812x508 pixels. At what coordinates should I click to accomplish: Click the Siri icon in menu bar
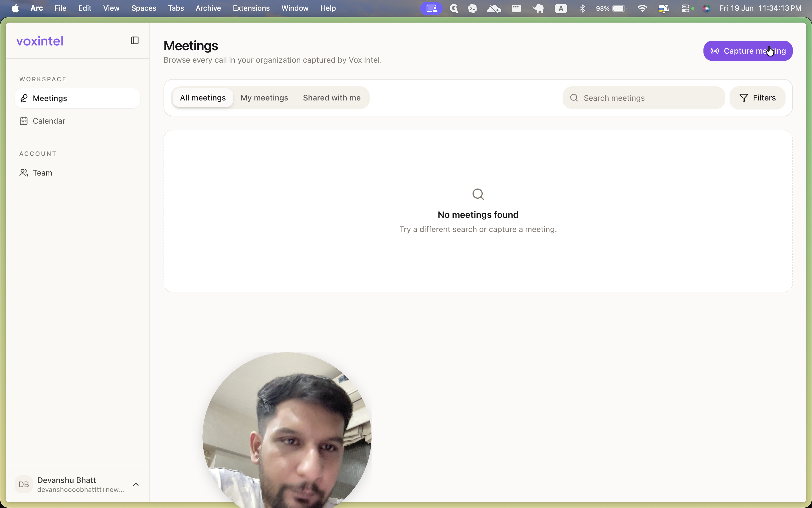coord(706,8)
